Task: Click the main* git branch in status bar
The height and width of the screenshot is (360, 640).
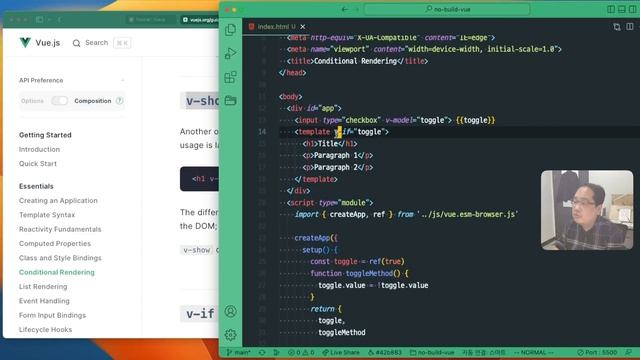Action: [x=238, y=352]
